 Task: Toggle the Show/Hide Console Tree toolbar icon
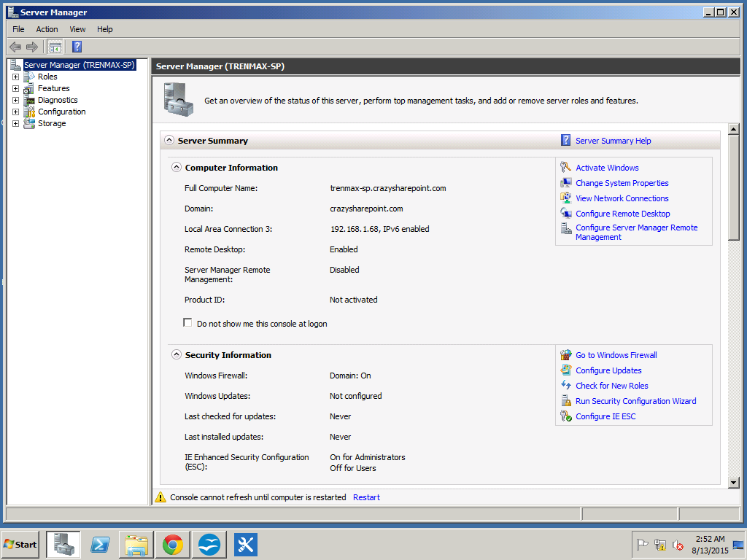pos(55,47)
